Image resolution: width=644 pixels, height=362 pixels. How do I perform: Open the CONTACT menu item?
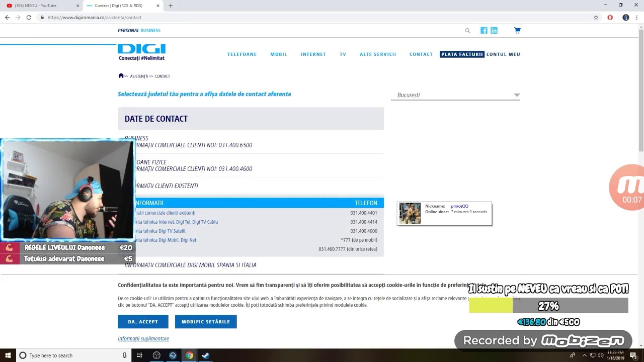pyautogui.click(x=421, y=54)
